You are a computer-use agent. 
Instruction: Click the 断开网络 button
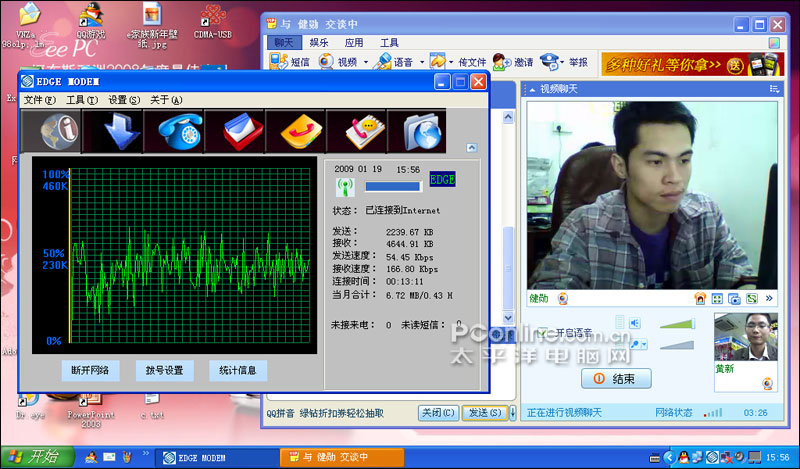90,371
